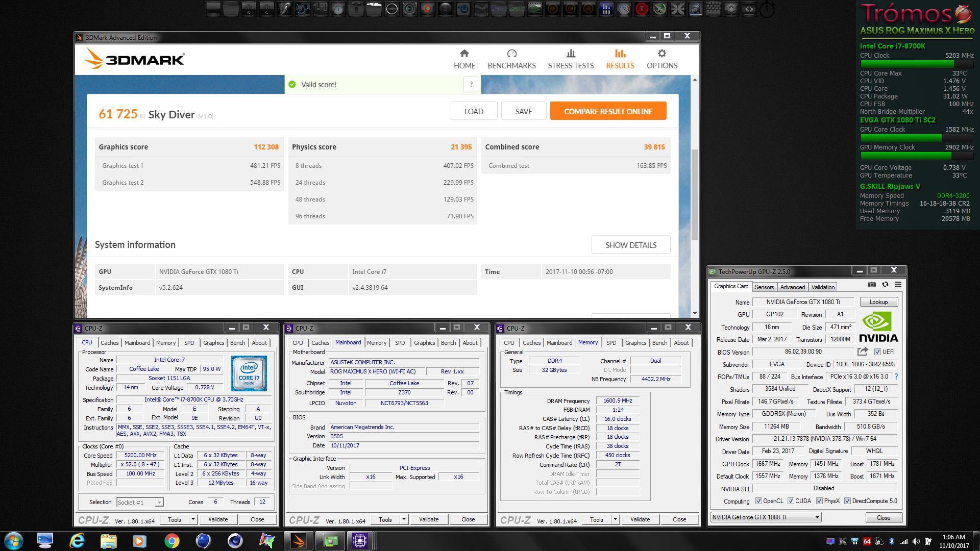Toggle the CUDA checkbox in GPU-Z

[x=791, y=501]
